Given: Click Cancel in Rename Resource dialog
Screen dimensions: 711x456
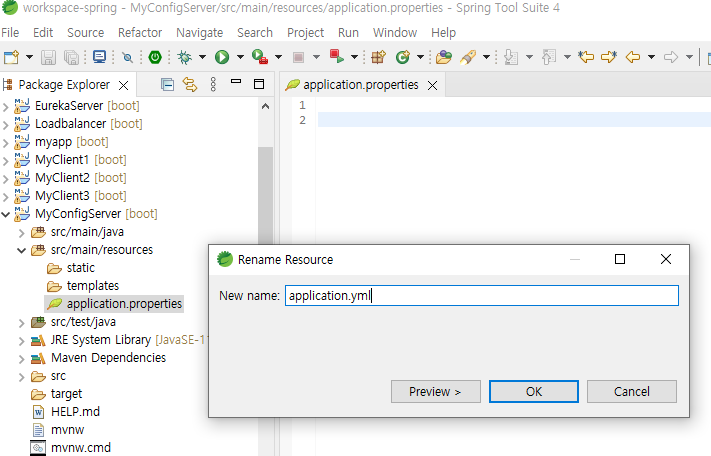Looking at the screenshot, I should [632, 391].
